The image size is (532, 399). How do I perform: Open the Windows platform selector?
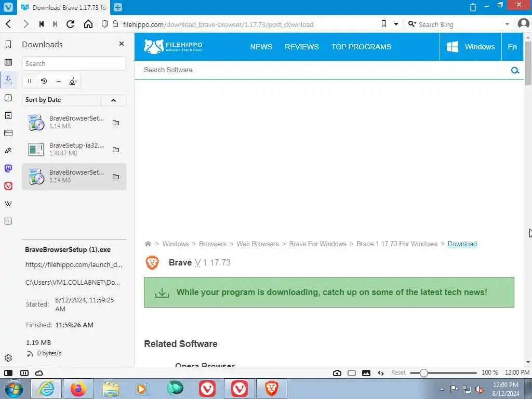tap(470, 47)
